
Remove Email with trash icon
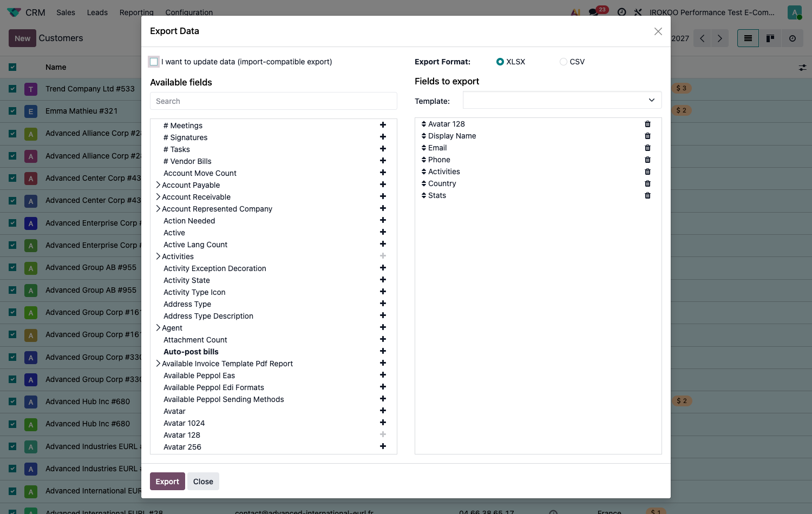coord(647,148)
